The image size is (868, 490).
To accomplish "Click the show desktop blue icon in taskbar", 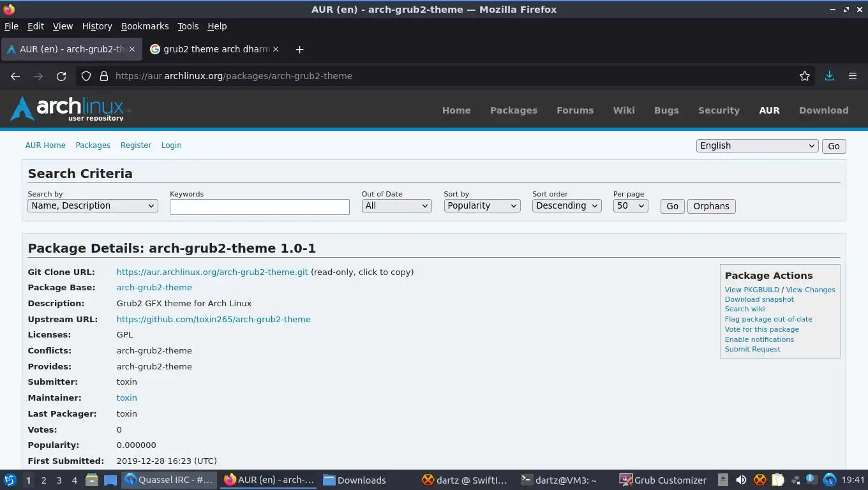I will (110, 480).
